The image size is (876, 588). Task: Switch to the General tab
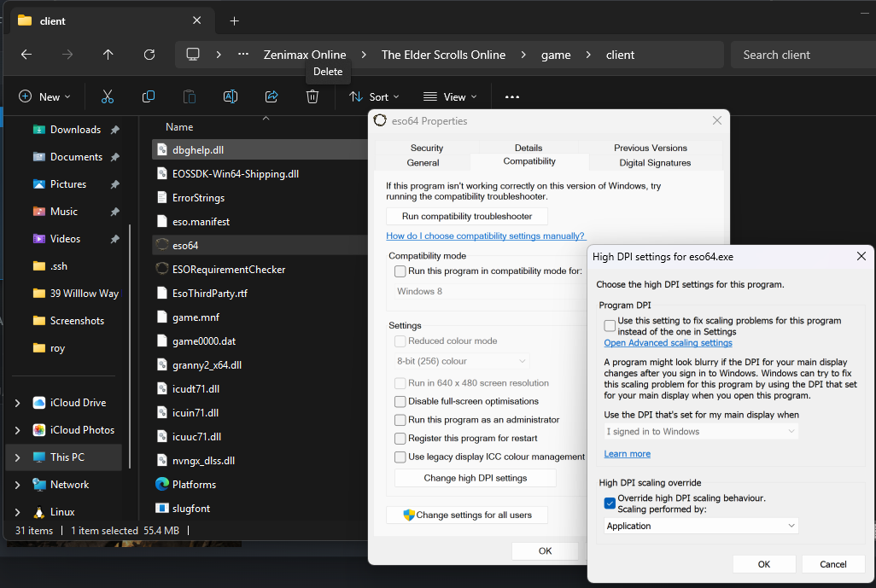click(x=423, y=163)
